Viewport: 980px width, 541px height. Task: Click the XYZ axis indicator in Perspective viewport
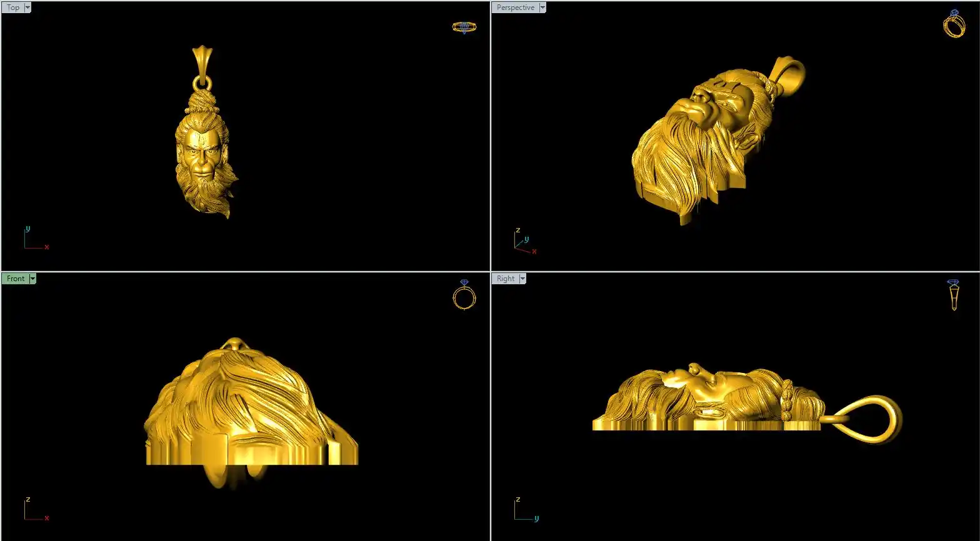pyautogui.click(x=524, y=242)
